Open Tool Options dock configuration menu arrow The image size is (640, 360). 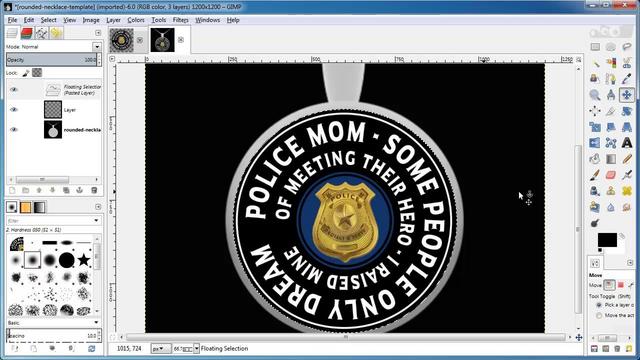pos(630,262)
